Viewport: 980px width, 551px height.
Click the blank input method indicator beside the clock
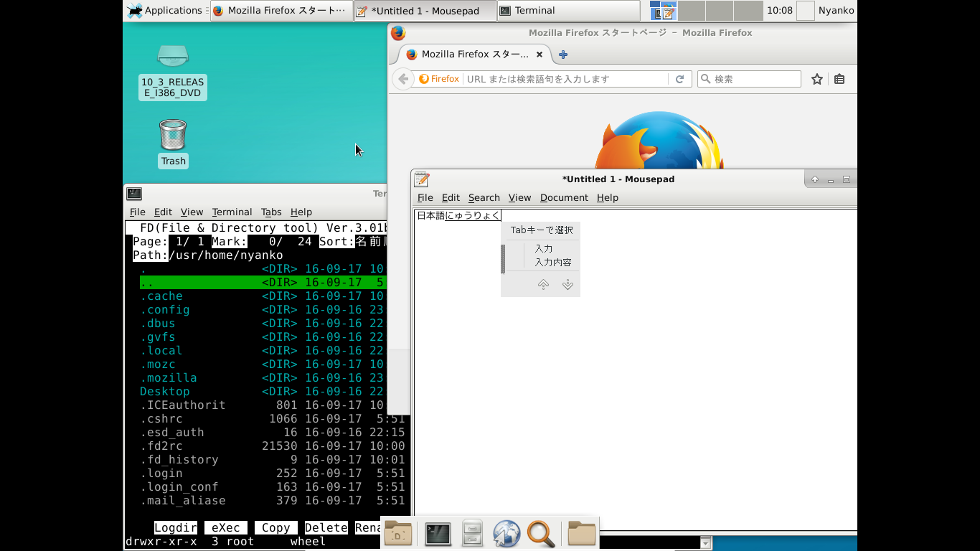point(806,11)
